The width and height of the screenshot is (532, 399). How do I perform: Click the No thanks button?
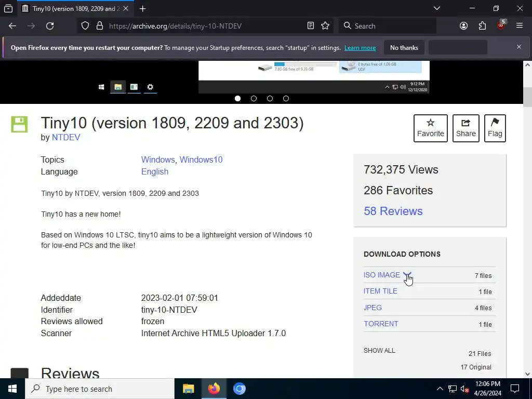[404, 48]
